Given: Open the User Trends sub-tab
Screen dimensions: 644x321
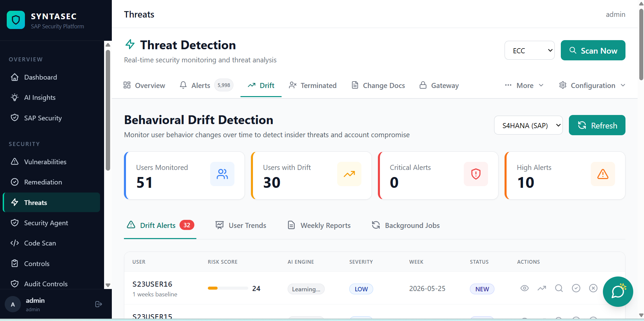Looking at the screenshot, I should pos(240,225).
